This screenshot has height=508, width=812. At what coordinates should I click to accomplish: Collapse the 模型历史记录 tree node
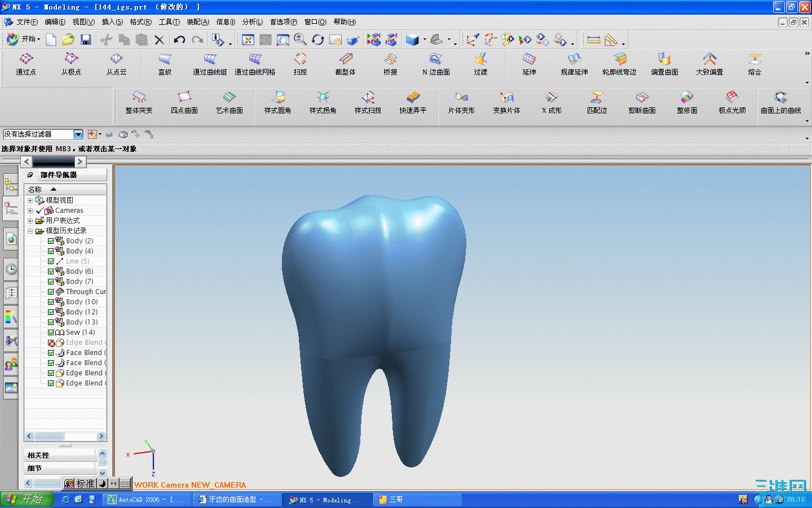coord(30,231)
